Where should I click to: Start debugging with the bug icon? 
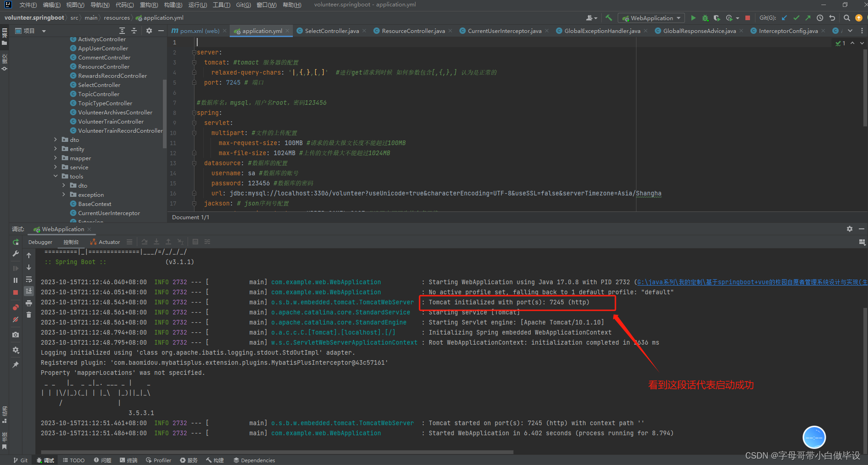[705, 18]
